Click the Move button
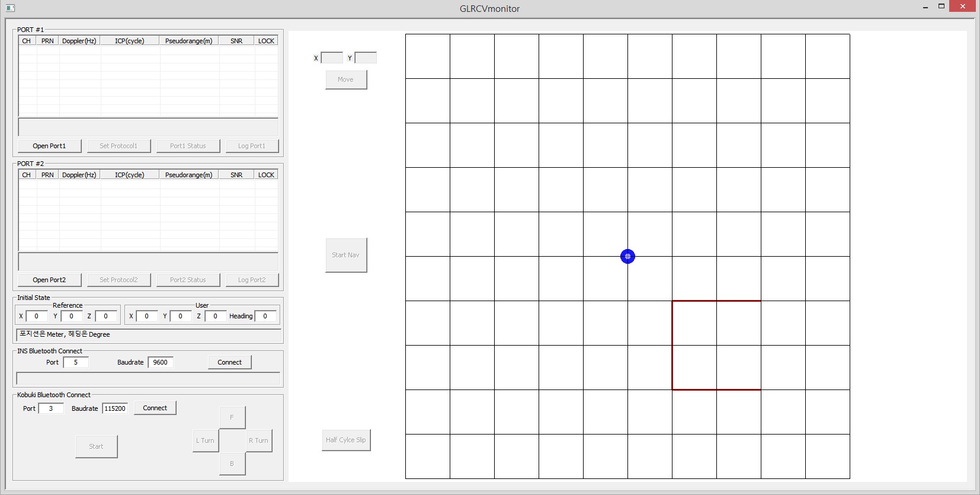Viewport: 980px width, 495px height. click(x=346, y=79)
